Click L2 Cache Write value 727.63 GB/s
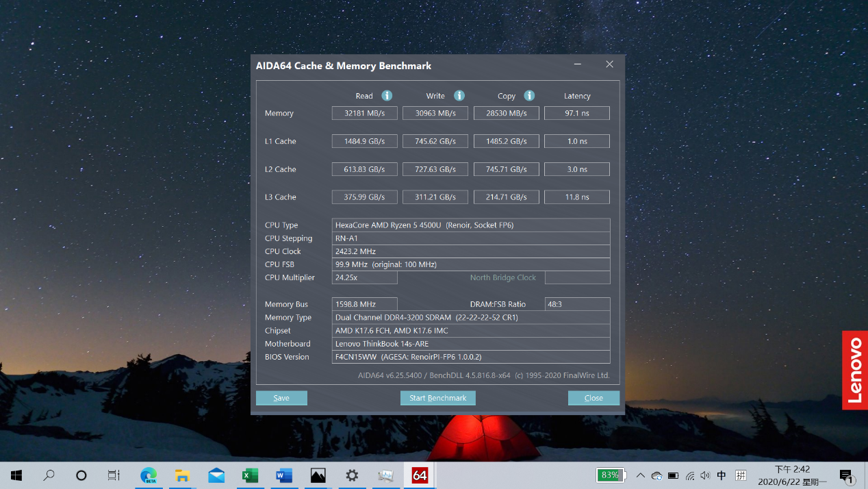 tap(435, 169)
